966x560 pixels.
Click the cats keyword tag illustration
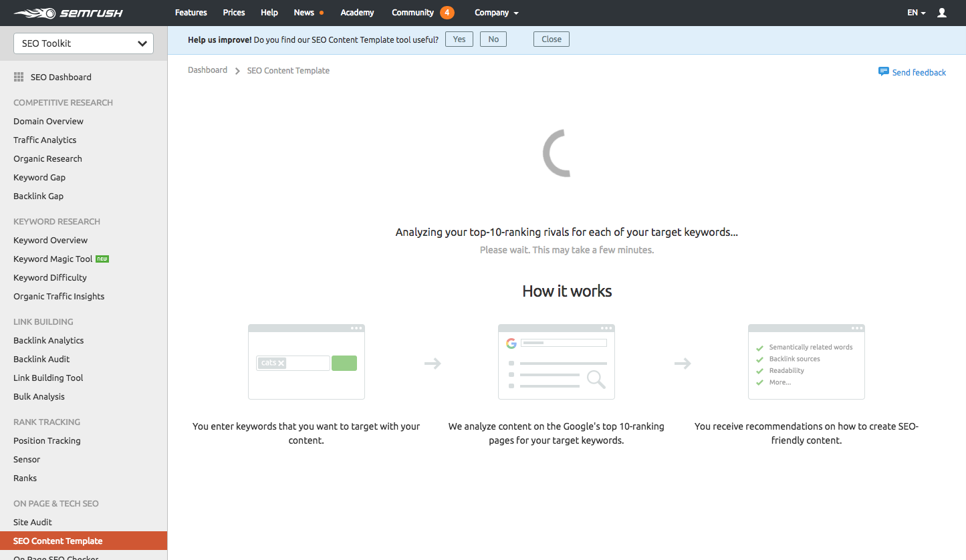tap(272, 363)
